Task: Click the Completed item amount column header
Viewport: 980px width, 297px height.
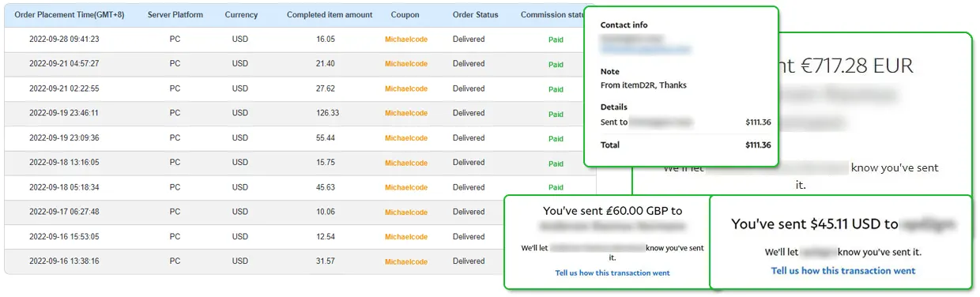Action: coord(330,15)
